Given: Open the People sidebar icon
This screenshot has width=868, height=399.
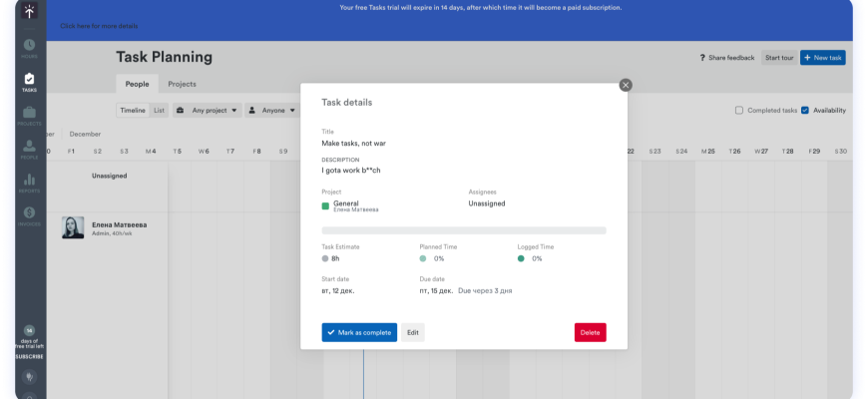Looking at the screenshot, I should coord(29,148).
